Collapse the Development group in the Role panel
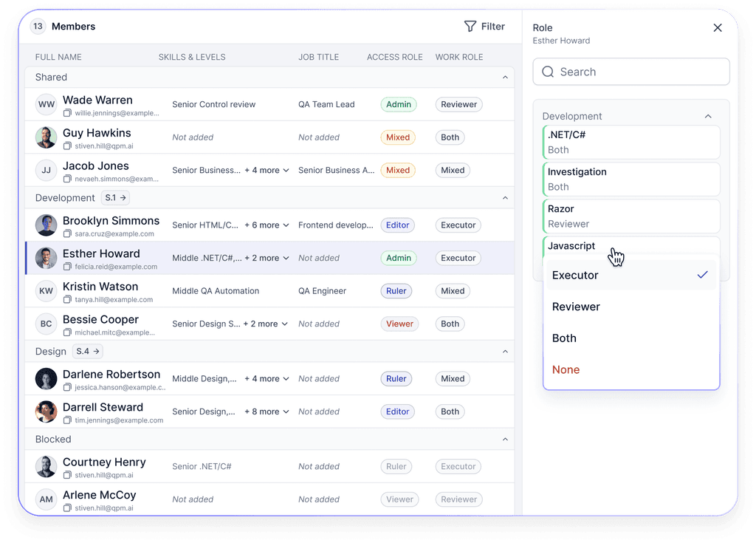 (x=708, y=116)
